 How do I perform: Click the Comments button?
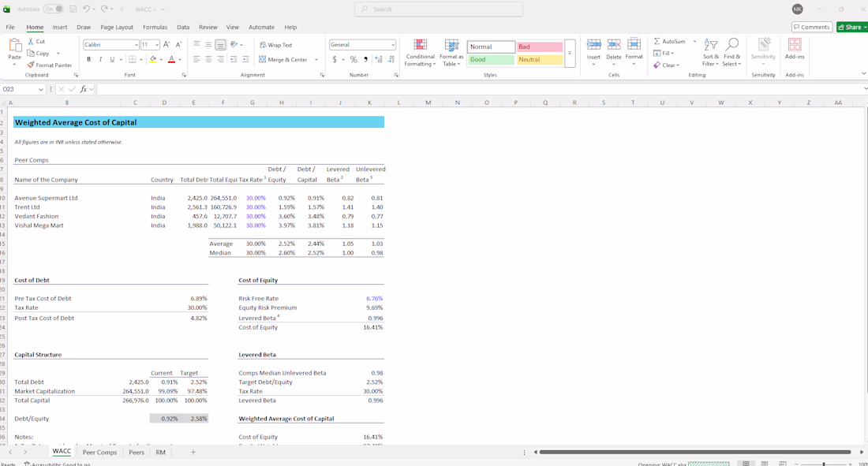[x=812, y=27]
